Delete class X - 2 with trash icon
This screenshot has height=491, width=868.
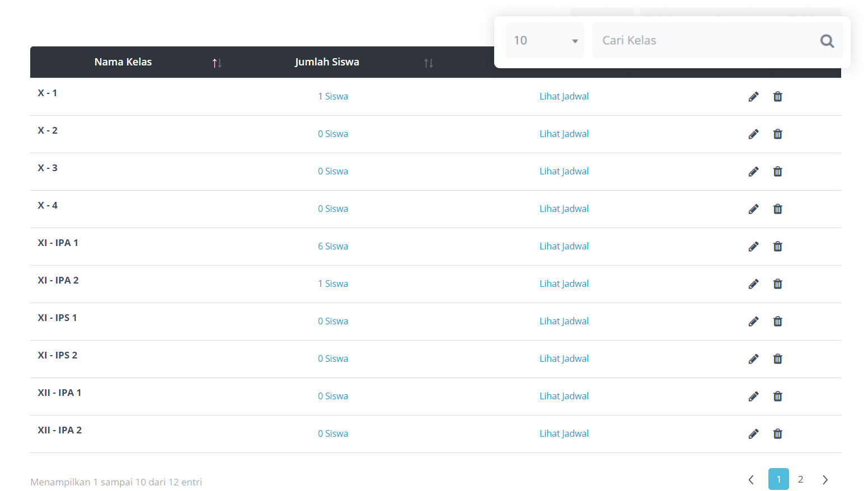click(x=777, y=134)
